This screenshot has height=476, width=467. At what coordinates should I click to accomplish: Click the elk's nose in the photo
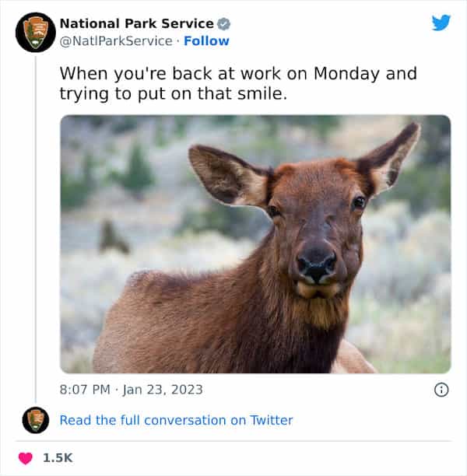(318, 263)
